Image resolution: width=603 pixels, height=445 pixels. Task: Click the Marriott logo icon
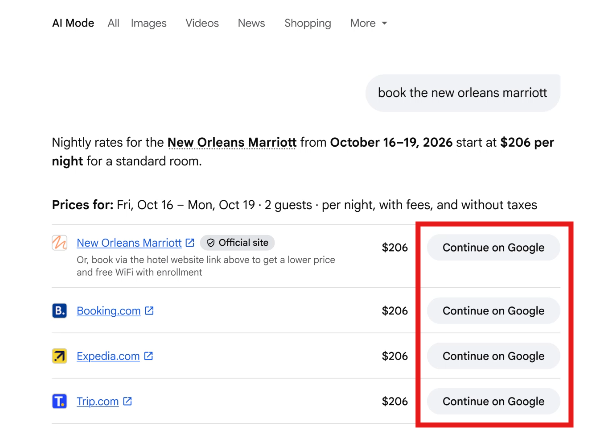(x=60, y=243)
